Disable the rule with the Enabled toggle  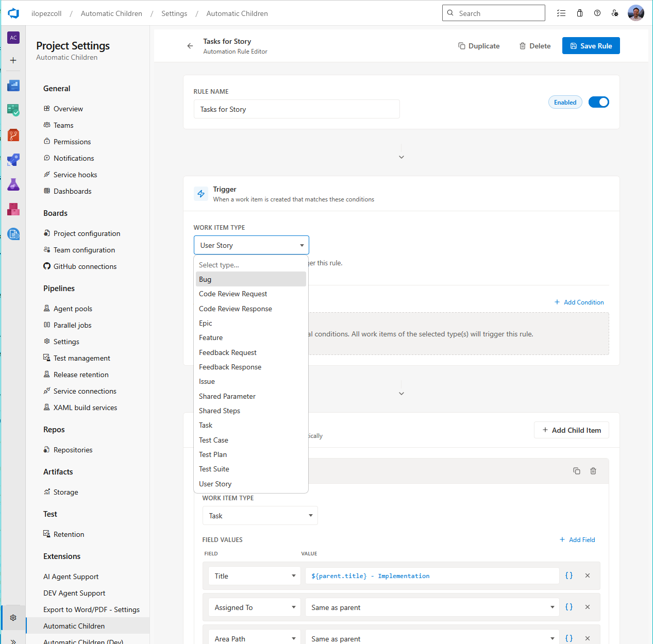[x=598, y=102]
